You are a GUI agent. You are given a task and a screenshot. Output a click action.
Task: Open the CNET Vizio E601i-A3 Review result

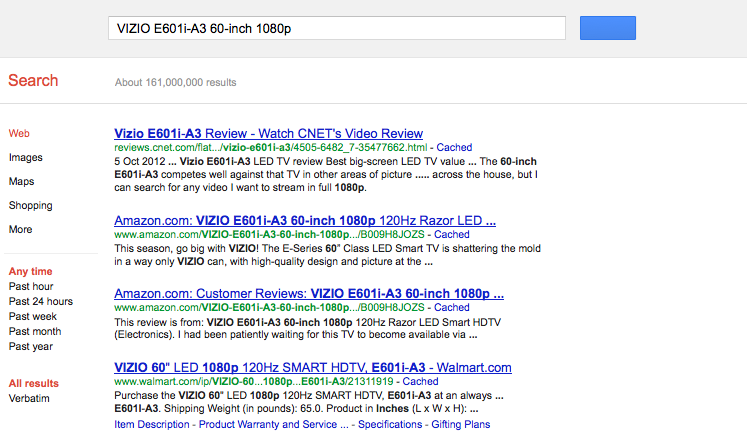coord(269,133)
